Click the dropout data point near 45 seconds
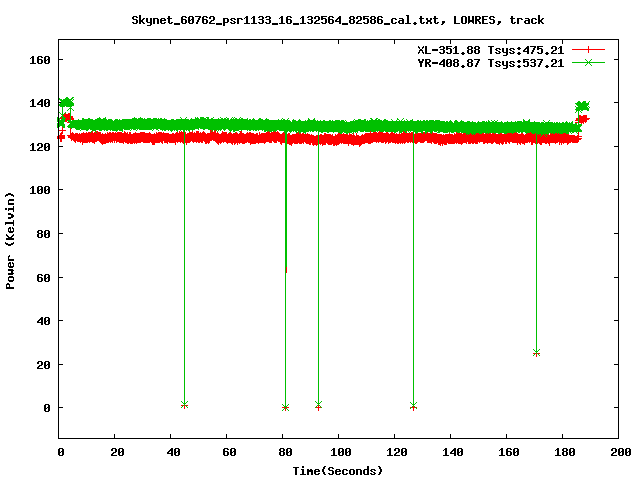Screen dimensions: 640x480 pos(184,405)
